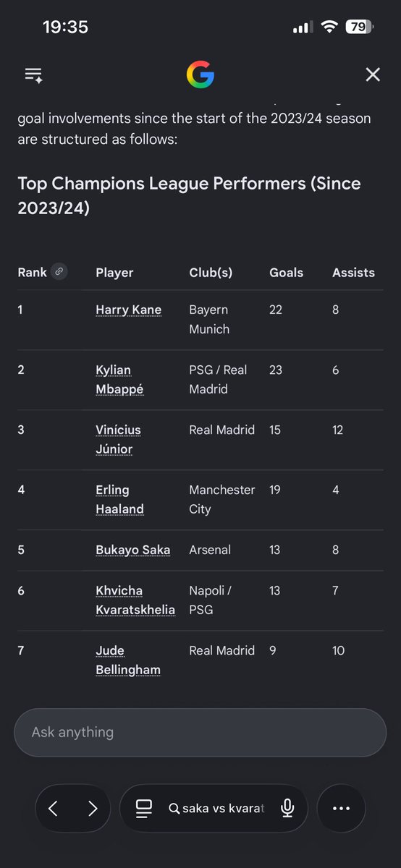Viewport: 401px width, 868px height.
Task: Tap the Google G logo
Action: pos(200,75)
